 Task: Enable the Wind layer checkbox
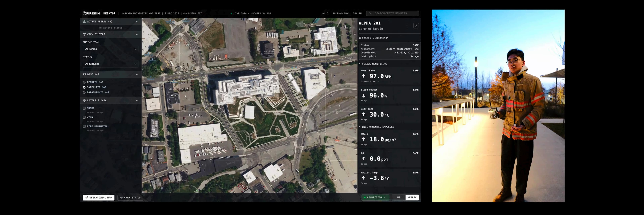(84, 117)
